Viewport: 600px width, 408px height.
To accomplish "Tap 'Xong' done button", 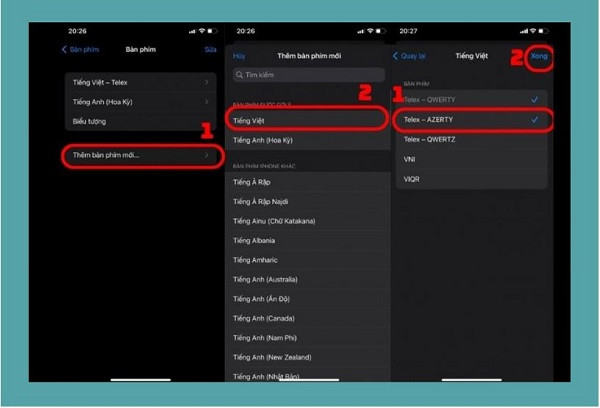I will (x=539, y=56).
